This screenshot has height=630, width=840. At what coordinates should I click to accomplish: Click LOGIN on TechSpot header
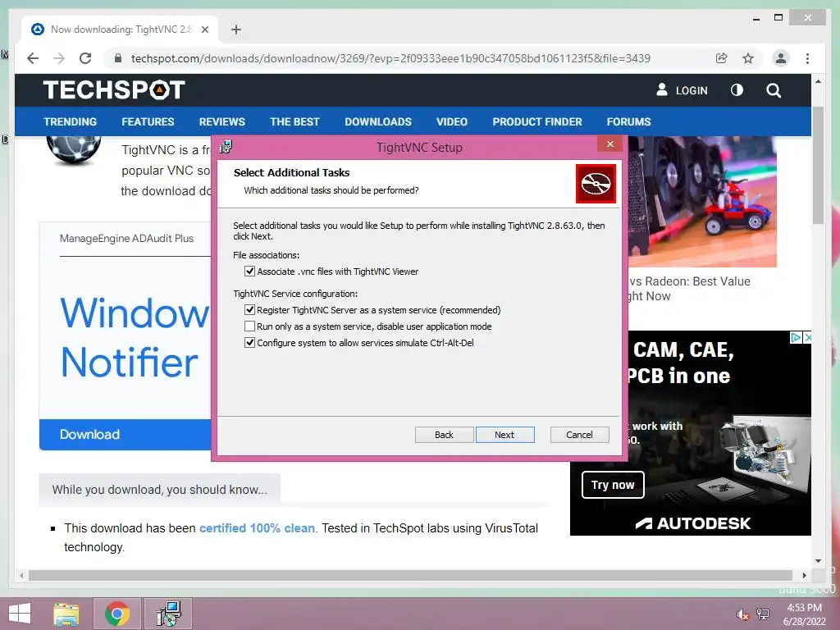click(x=691, y=90)
